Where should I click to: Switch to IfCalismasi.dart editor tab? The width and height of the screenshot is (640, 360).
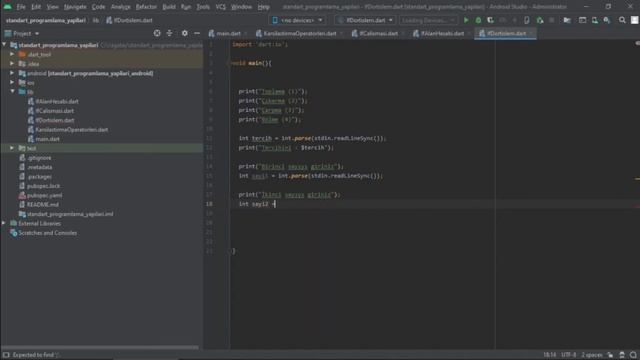tap(378, 33)
